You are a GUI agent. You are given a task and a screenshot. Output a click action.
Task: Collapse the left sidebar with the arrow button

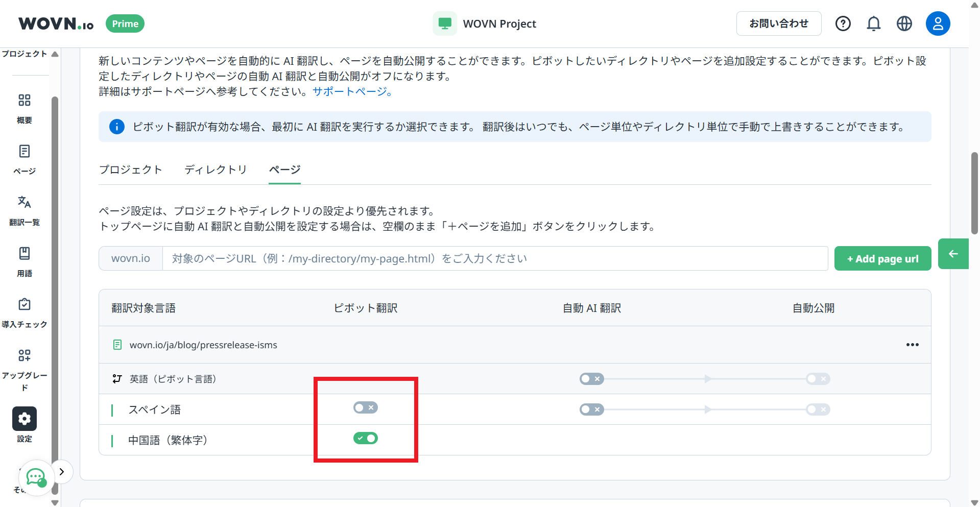click(x=953, y=253)
